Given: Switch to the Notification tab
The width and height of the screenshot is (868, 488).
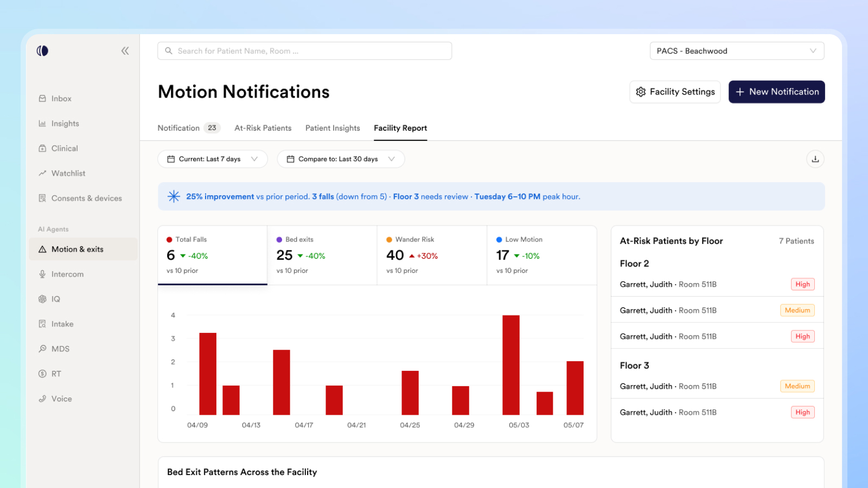Looking at the screenshot, I should (189, 128).
